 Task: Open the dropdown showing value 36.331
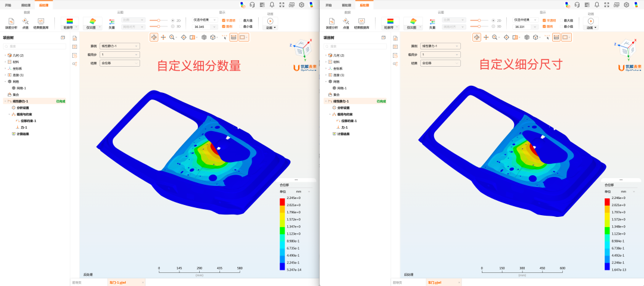525,27
